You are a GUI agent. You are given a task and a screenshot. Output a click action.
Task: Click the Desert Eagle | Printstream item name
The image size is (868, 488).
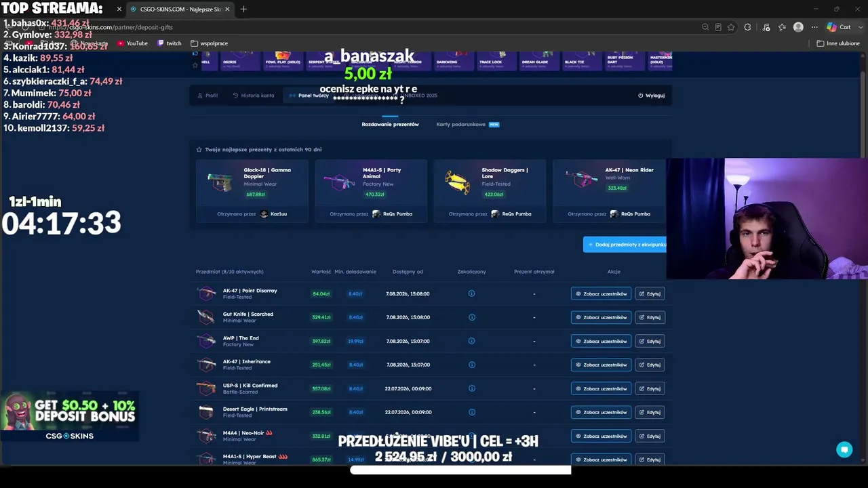coord(255,409)
